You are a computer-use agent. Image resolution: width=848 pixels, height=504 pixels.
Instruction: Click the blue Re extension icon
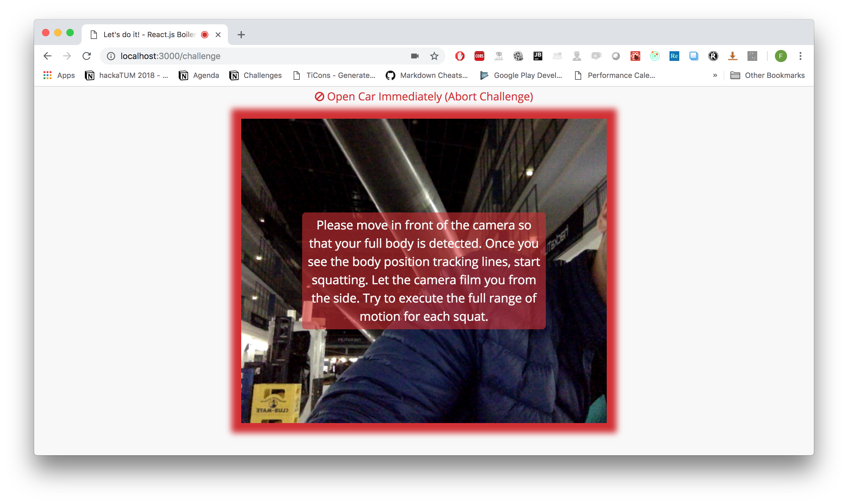(x=674, y=56)
